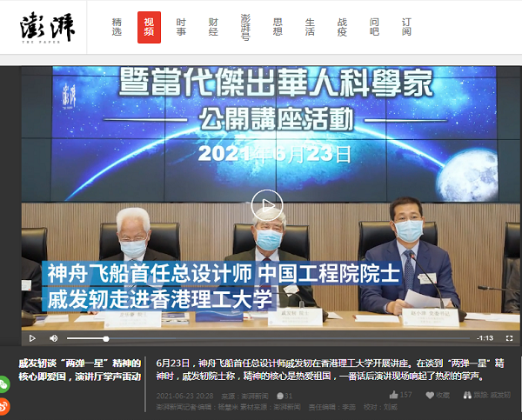The image size is (522, 420).
Task: Share via the WeChat icon
Action: [x=4, y=384]
